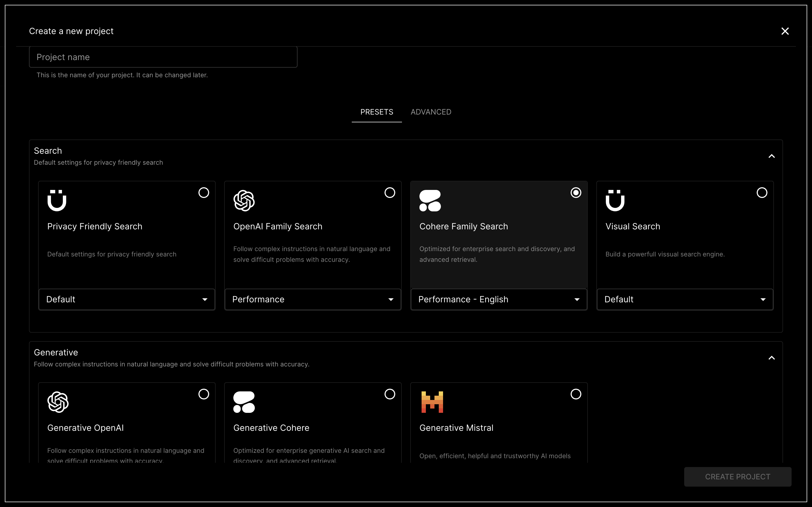Open the Performance - English dropdown
The image size is (812, 507).
click(499, 299)
